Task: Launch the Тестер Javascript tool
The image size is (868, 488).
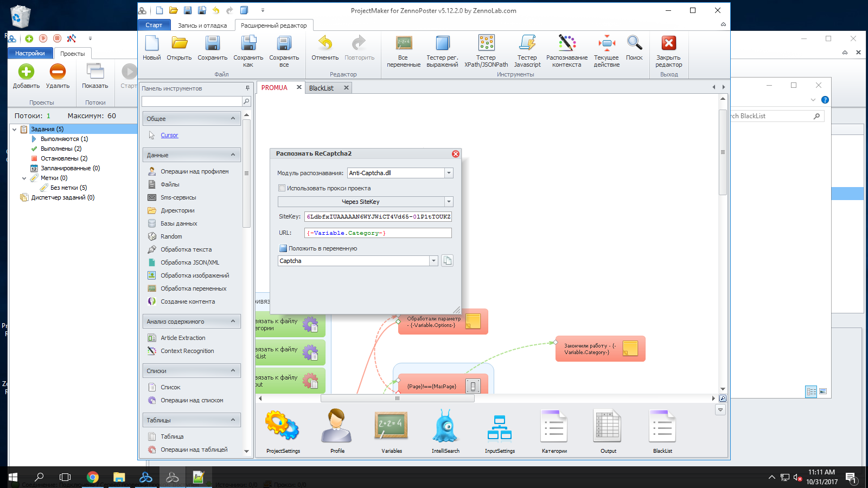Action: (527, 51)
